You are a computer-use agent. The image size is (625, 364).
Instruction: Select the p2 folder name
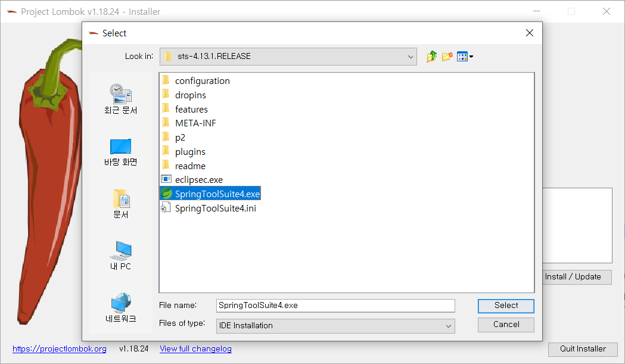(180, 138)
